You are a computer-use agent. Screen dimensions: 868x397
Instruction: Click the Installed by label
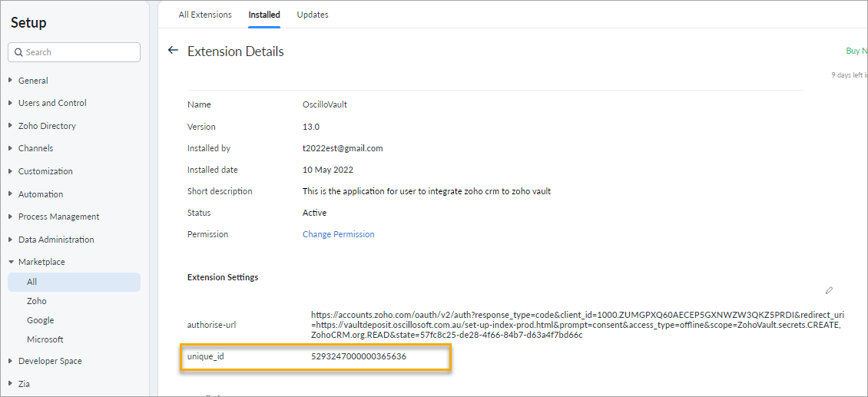(209, 148)
